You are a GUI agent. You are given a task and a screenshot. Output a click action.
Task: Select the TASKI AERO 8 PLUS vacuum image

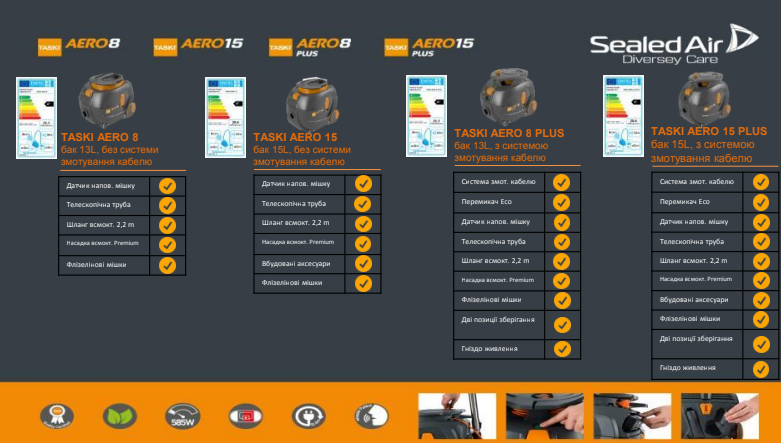[x=509, y=97]
